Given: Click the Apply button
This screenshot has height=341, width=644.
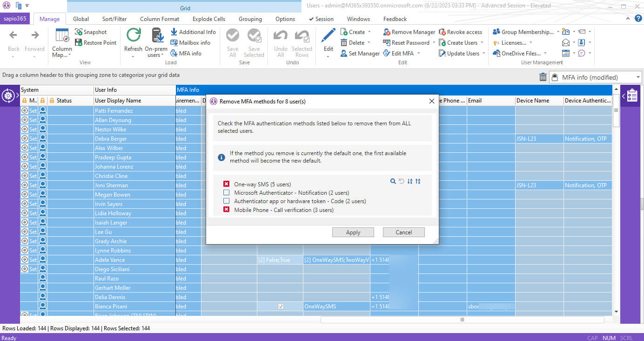Looking at the screenshot, I should pos(353,232).
